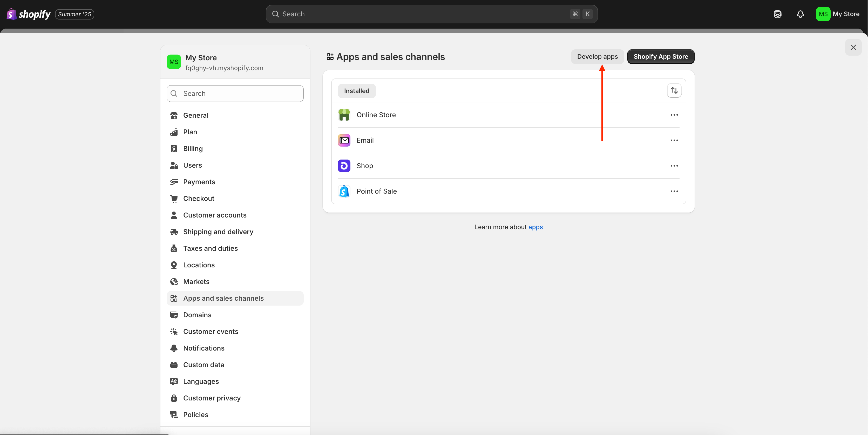Click the Online Store app icon
Viewport: 868px width, 435px height.
[344, 115]
